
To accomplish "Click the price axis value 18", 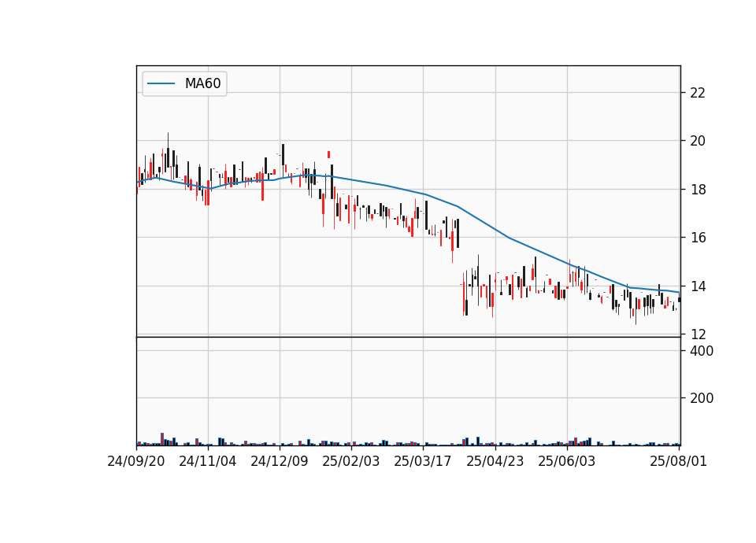I will pyautogui.click(x=698, y=190).
